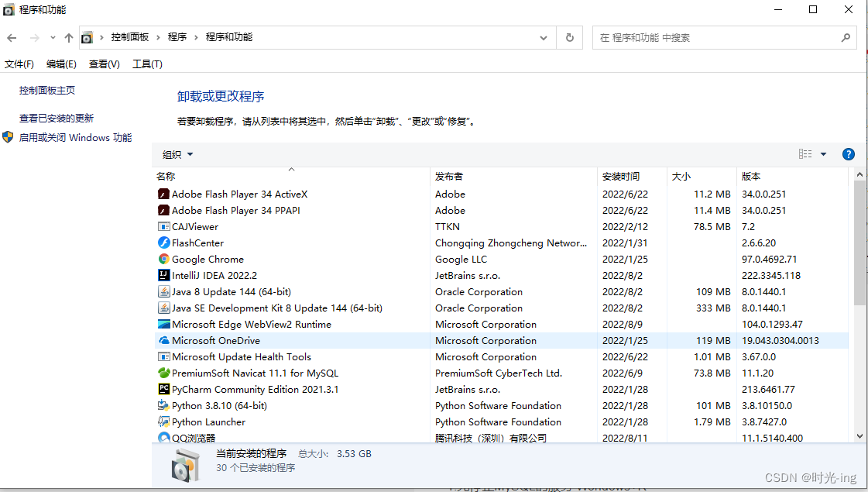Screen dimensions: 868x492
Task: Change view using the view mode icon
Action: (x=805, y=154)
